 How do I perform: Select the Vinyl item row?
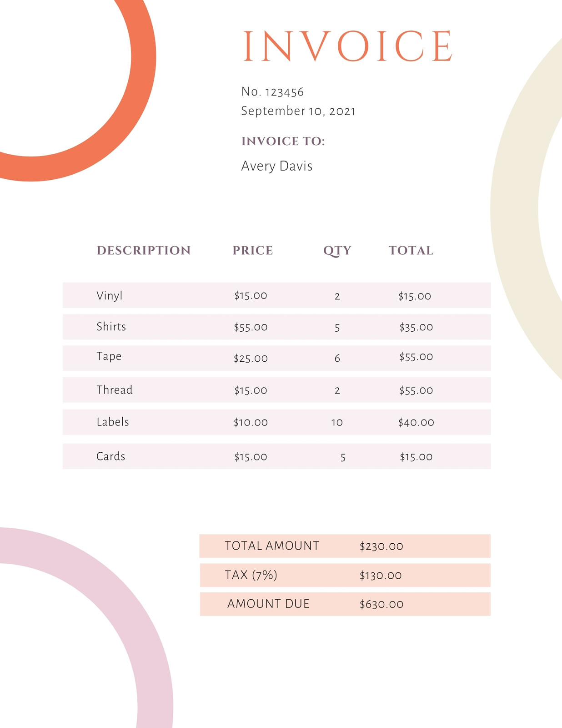(277, 295)
